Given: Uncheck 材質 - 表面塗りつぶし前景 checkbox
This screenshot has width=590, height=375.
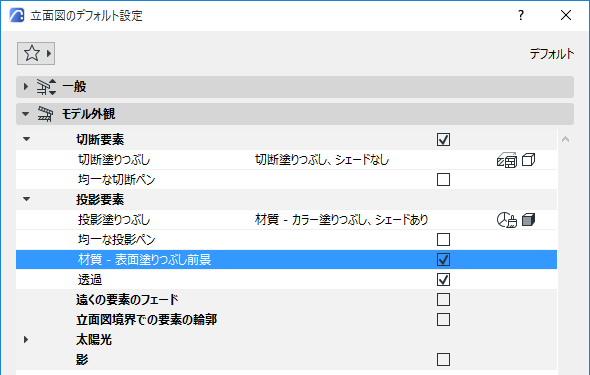Looking at the screenshot, I should point(443,260).
